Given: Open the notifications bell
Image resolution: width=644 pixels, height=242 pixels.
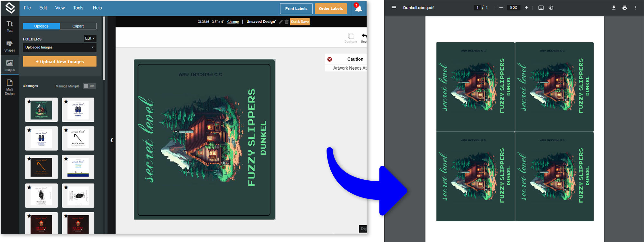Looking at the screenshot, I should (358, 8).
